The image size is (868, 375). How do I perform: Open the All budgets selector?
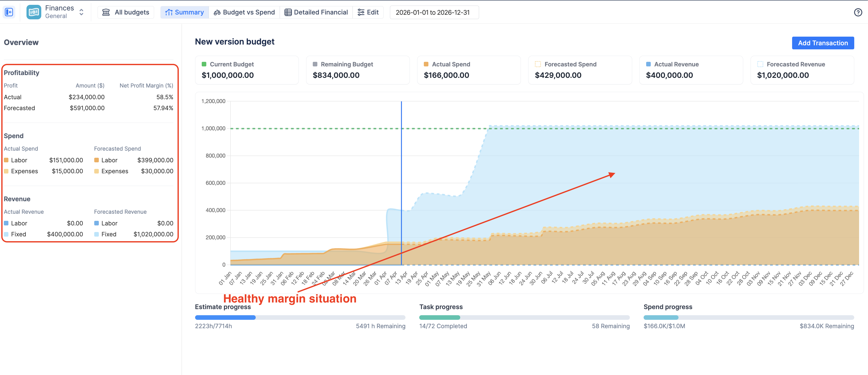point(126,12)
